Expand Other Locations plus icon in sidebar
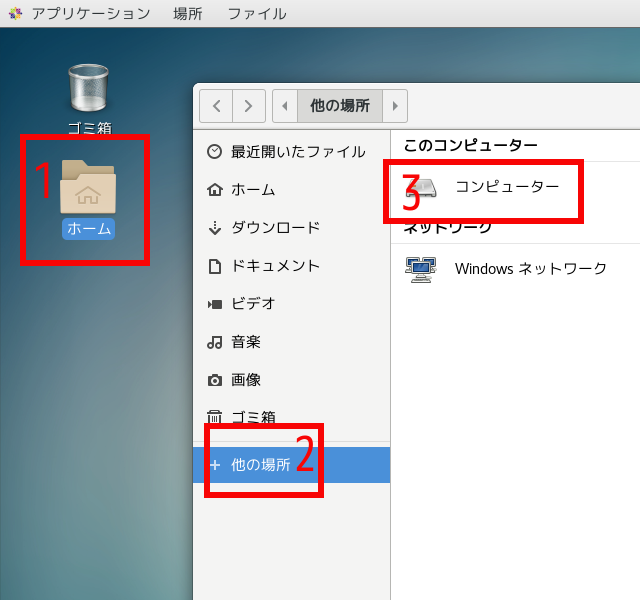The height and width of the screenshot is (600, 640). click(214, 465)
